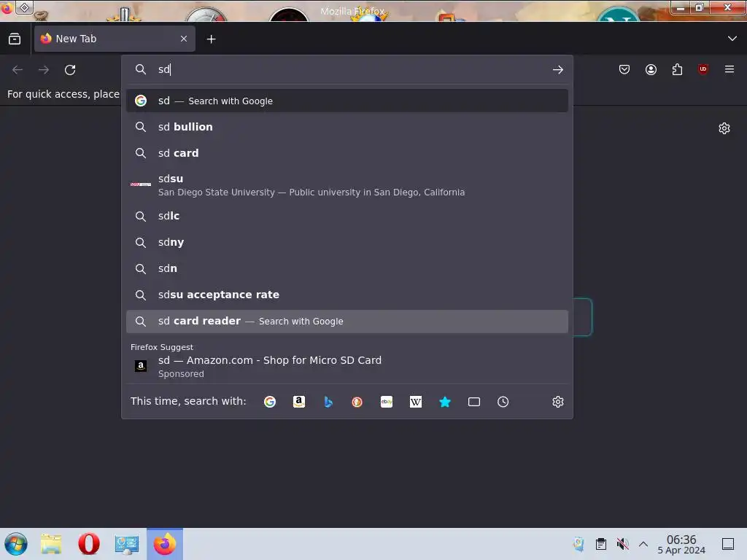
Task: Expand hidden system tray icons
Action: click(643, 544)
